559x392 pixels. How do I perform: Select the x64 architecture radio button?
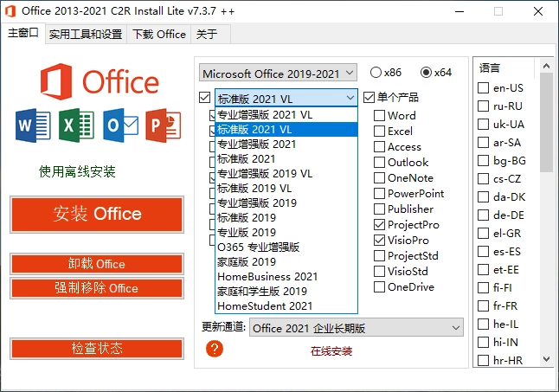(x=426, y=73)
